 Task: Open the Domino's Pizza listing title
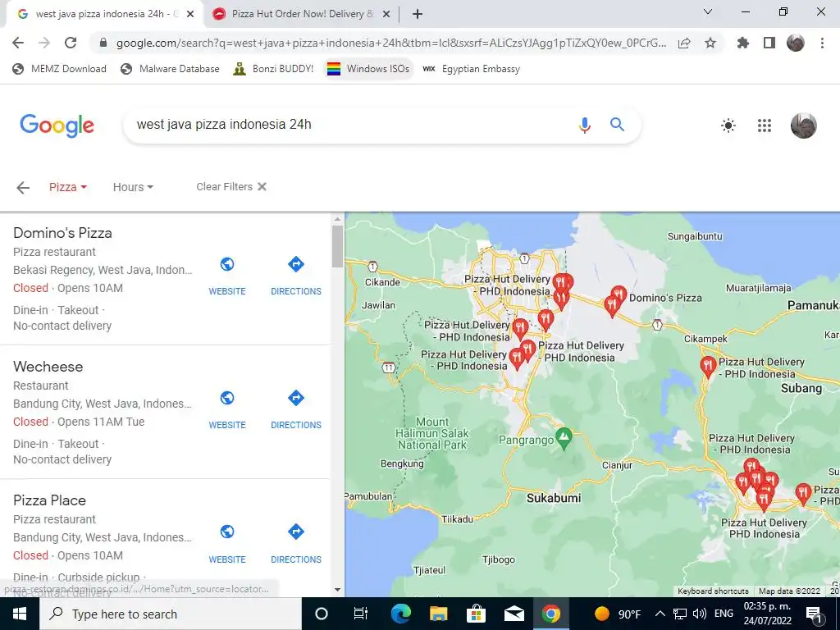(62, 233)
